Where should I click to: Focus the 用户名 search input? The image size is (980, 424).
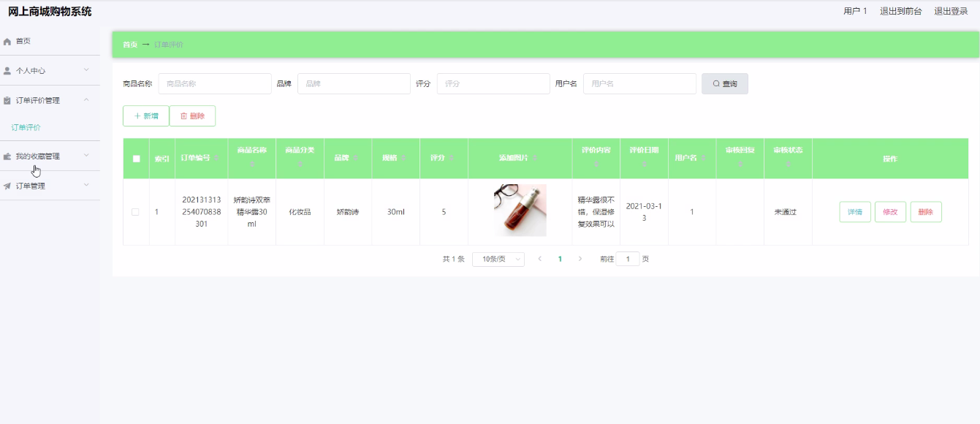pyautogui.click(x=639, y=84)
